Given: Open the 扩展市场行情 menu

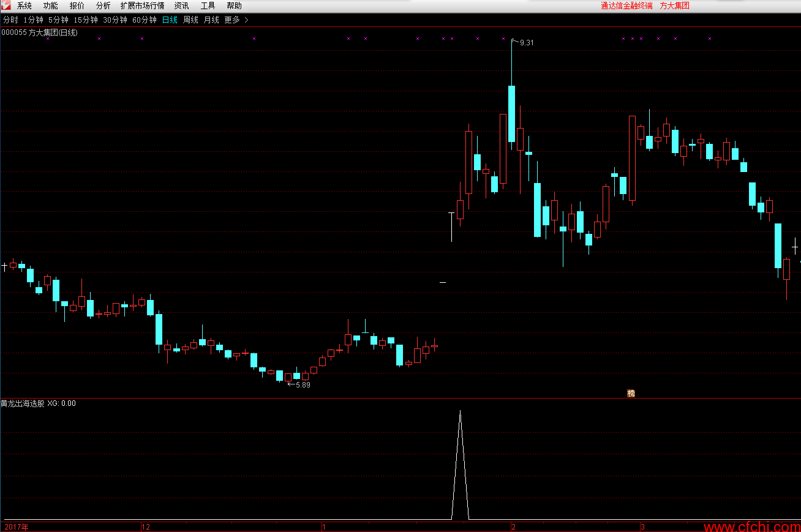Looking at the screenshot, I should point(143,6).
